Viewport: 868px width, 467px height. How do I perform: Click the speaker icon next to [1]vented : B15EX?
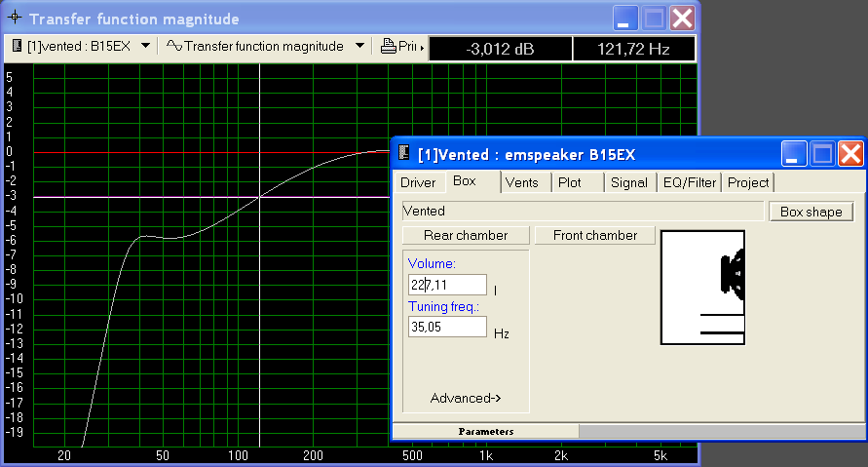(x=17, y=46)
